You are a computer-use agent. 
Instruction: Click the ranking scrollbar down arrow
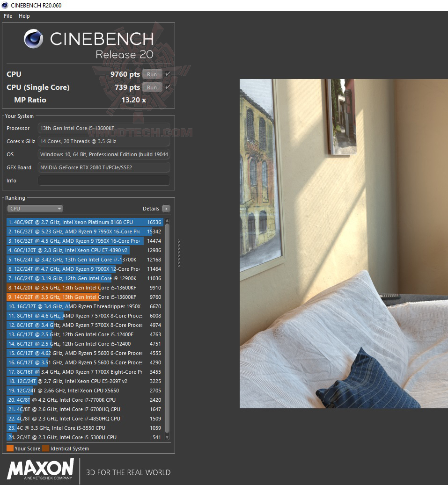[167, 437]
